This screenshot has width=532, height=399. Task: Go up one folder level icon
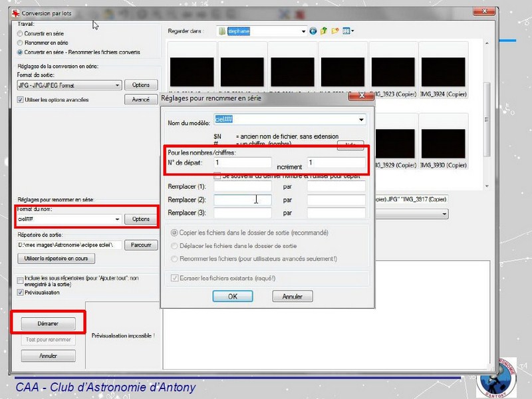324,31
